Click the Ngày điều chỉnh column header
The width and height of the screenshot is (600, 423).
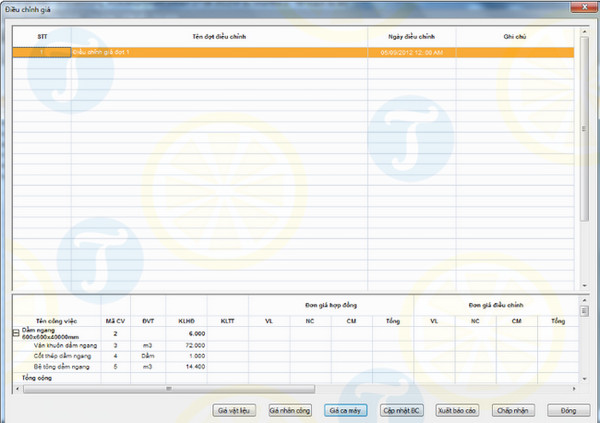pos(412,36)
